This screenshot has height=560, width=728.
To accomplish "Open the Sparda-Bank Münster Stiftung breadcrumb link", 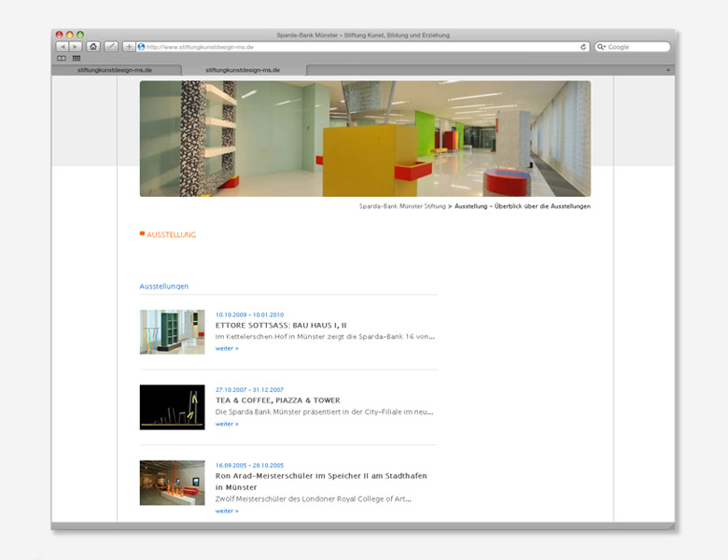I will (402, 206).
